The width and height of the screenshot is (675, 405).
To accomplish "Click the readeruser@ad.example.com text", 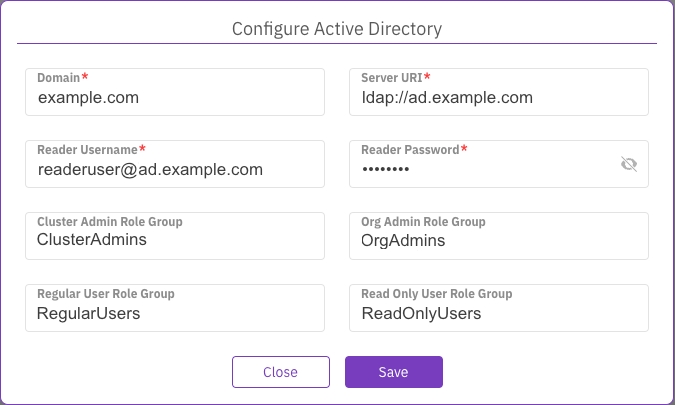I will point(150,170).
